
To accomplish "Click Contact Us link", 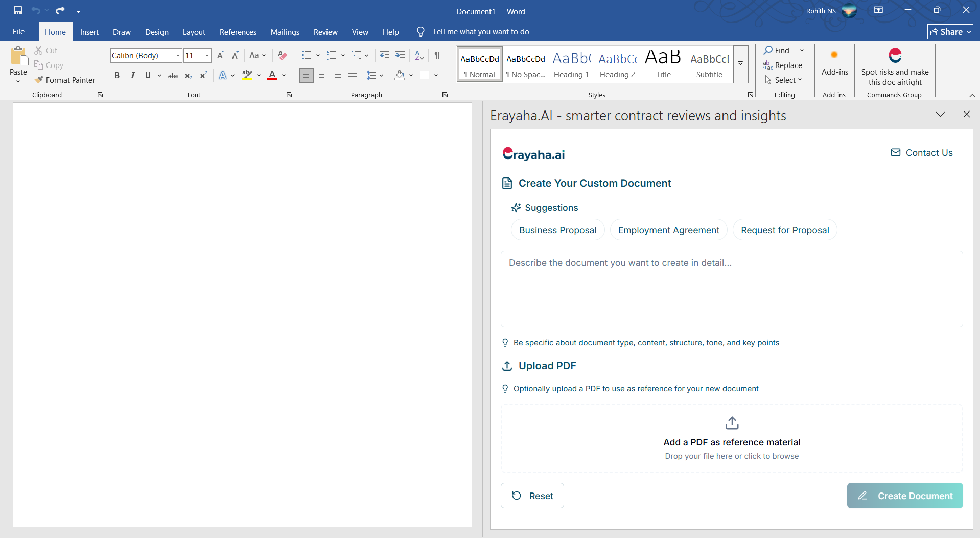I will pos(922,152).
